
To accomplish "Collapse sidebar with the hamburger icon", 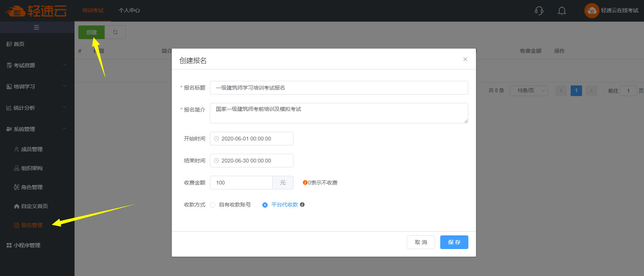I will click(x=36, y=27).
